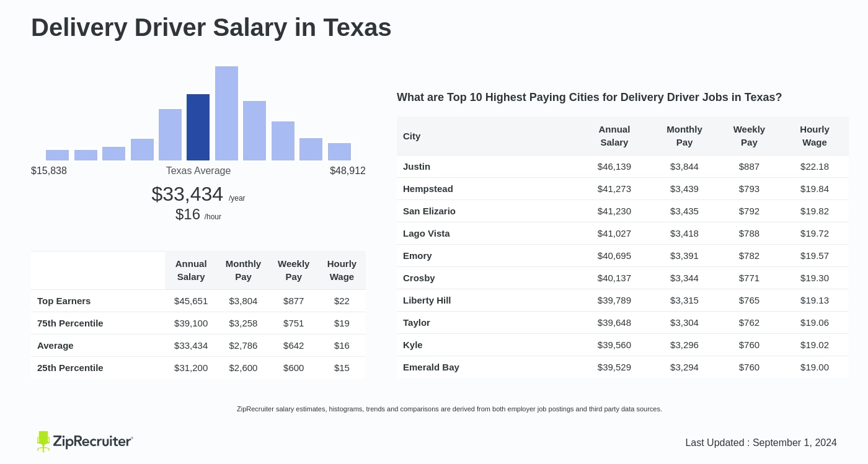Select the Kyle city row label
The image size is (868, 464).
click(413, 344)
